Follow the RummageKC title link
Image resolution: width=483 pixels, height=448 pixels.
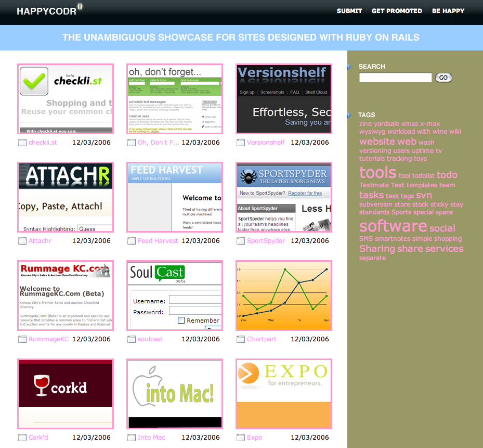pyautogui.click(x=49, y=339)
